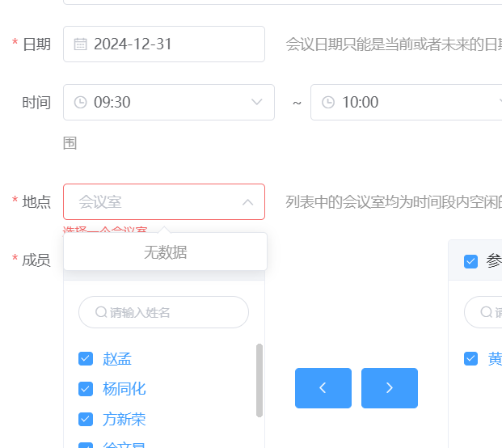Collapse the 会议室 dropdown with the up chevron
Image resolution: width=502 pixels, height=448 pixels.
pos(248,202)
